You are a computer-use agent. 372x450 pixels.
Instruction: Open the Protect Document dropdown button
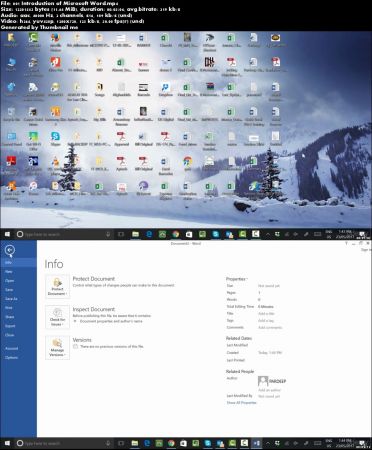click(x=57, y=287)
